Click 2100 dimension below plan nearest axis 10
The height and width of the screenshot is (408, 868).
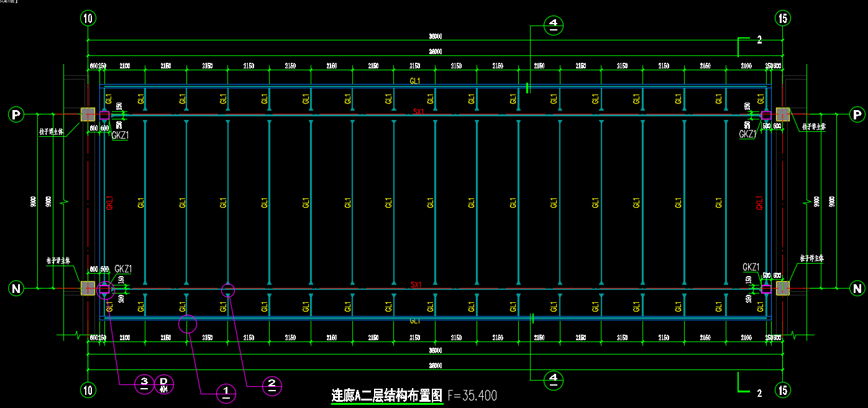click(x=124, y=337)
